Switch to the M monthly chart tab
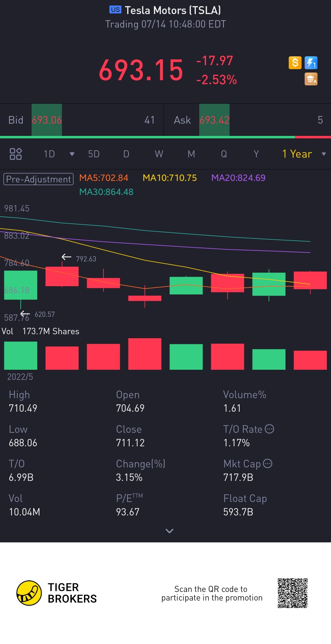The width and height of the screenshot is (331, 644). tap(191, 154)
